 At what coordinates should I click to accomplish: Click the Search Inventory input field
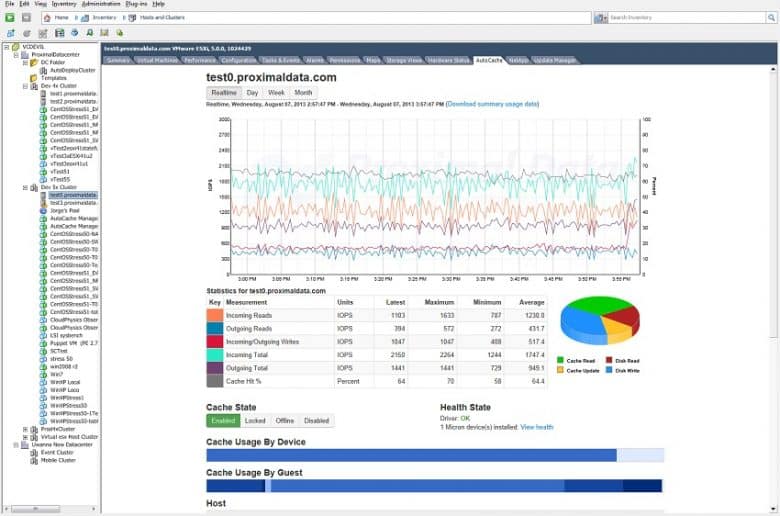pos(686,18)
